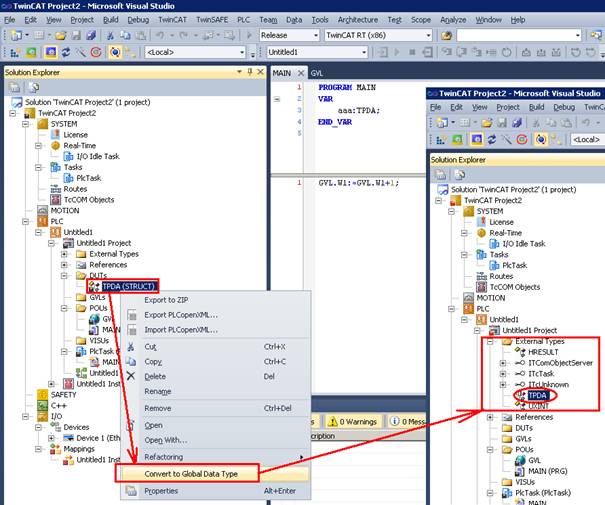605x505 pixels.
Task: Click the yellow SAFETY node icon
Action: click(41, 395)
